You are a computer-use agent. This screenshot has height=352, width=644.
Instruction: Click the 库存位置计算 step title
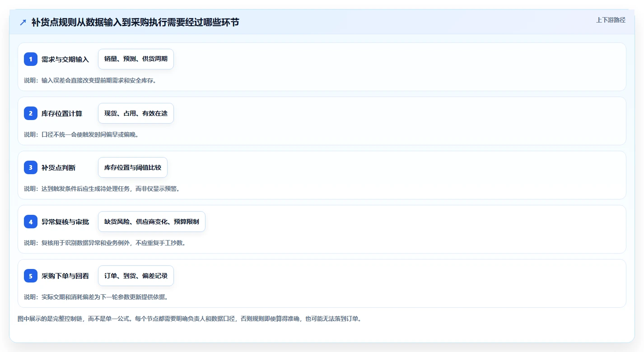coord(62,113)
